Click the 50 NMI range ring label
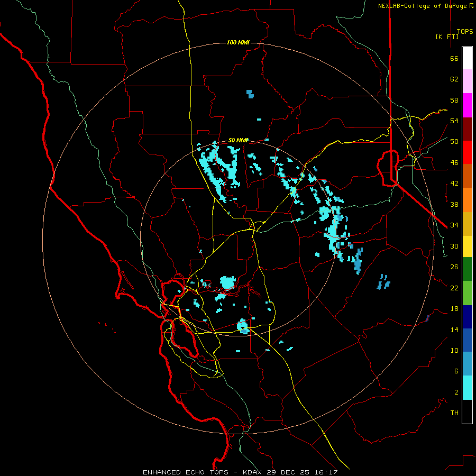476x476 pixels. click(238, 140)
